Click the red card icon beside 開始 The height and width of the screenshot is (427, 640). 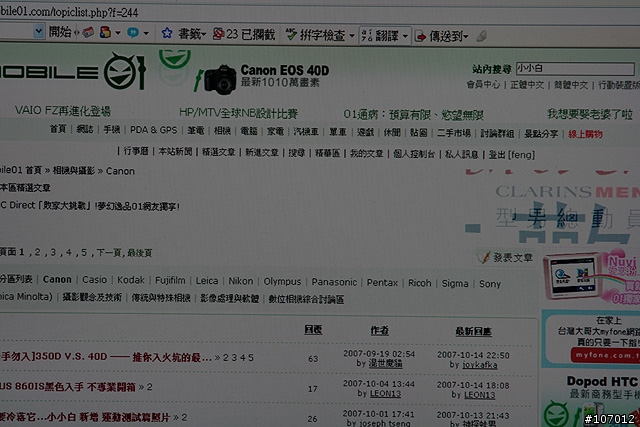[88, 33]
